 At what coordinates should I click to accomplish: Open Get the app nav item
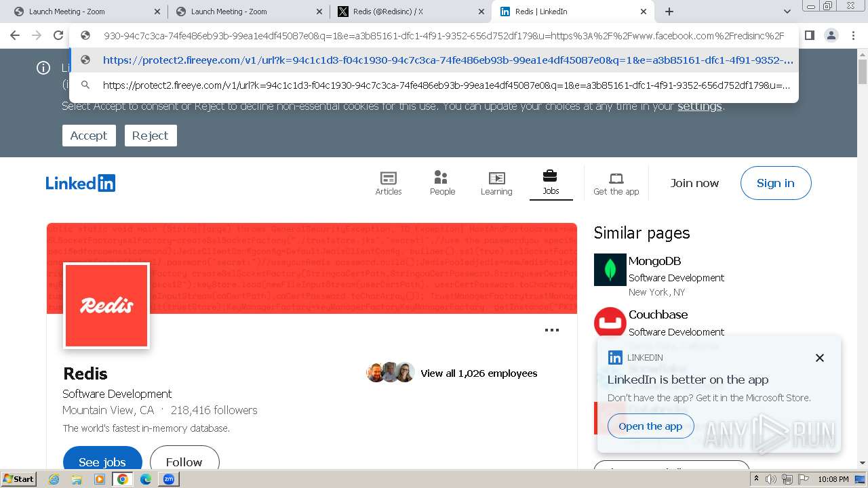(616, 183)
